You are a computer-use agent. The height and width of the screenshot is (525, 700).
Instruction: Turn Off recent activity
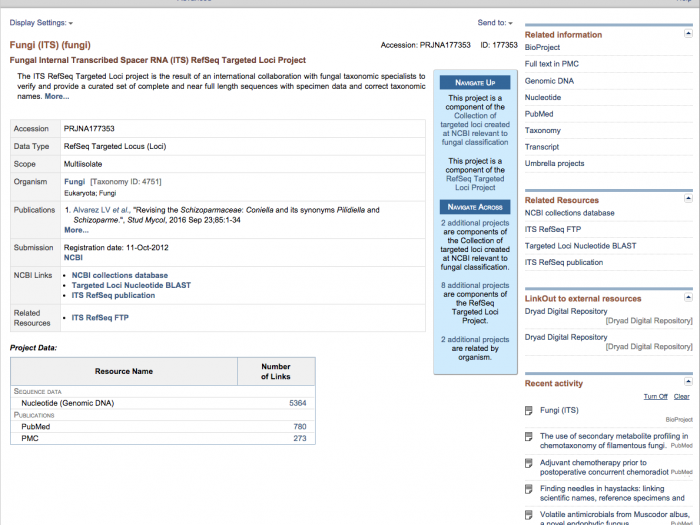coord(655,396)
